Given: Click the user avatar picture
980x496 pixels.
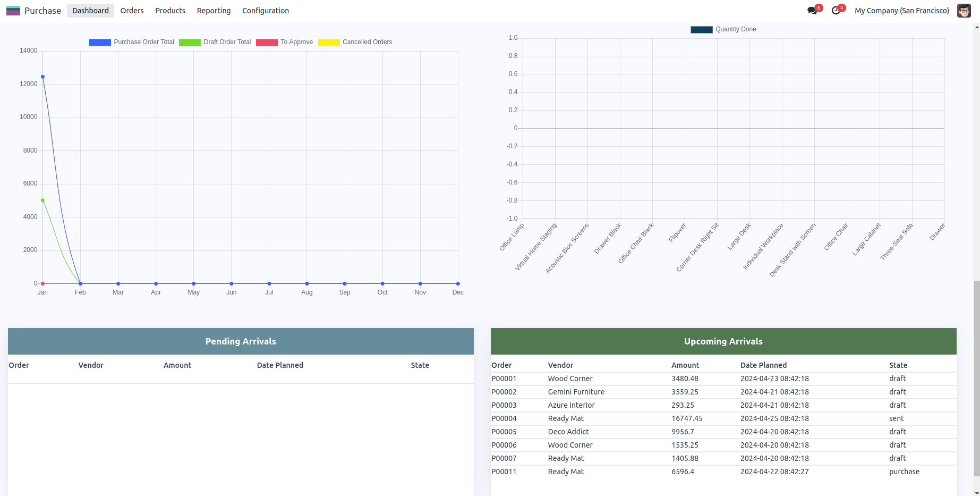Looking at the screenshot, I should pos(964,11).
